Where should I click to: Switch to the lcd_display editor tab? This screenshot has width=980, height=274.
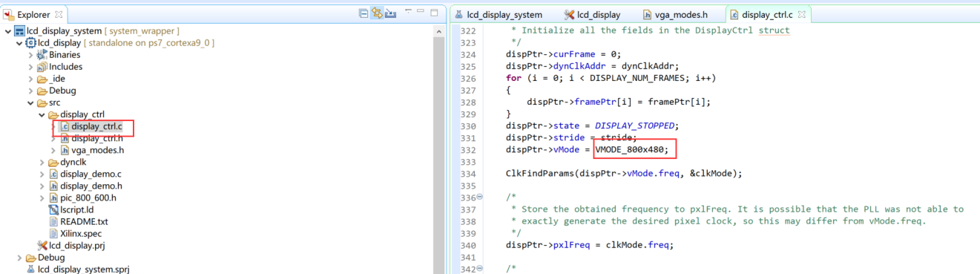click(x=592, y=14)
